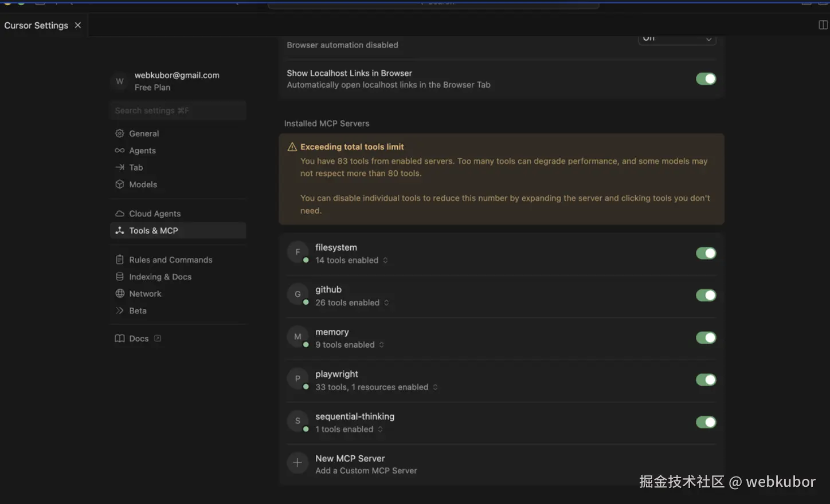Disable the filesystem MCP server toggle

coord(706,253)
